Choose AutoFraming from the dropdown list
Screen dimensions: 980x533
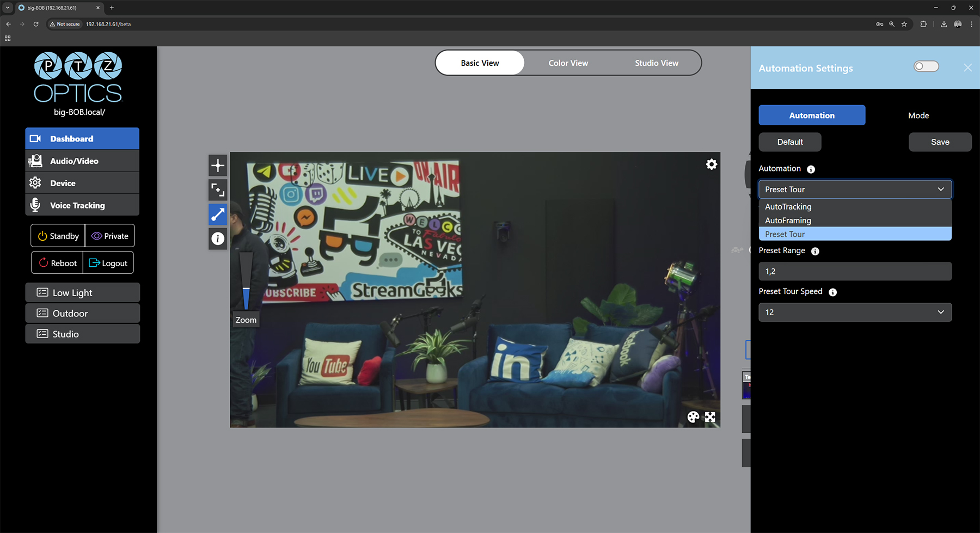855,220
